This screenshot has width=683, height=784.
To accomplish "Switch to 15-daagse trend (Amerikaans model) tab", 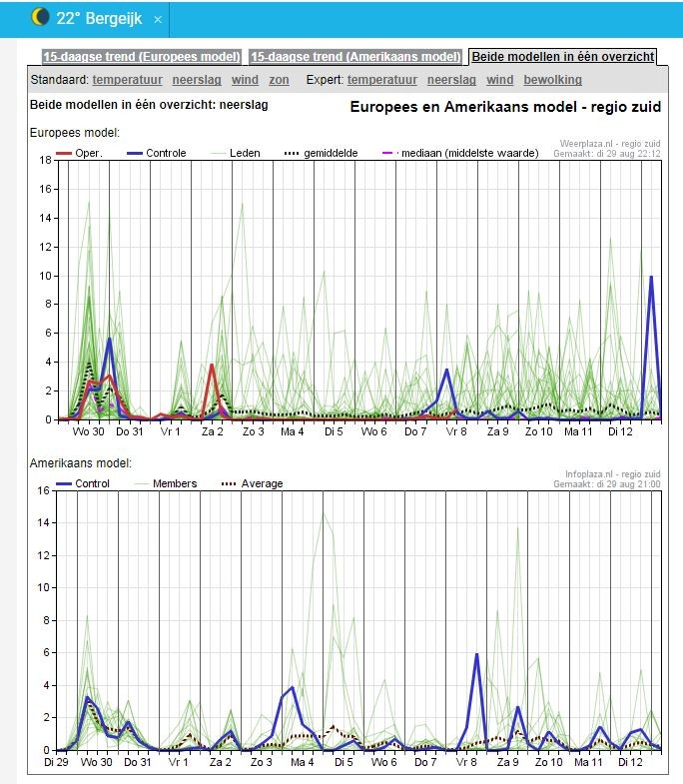I will coord(355,57).
